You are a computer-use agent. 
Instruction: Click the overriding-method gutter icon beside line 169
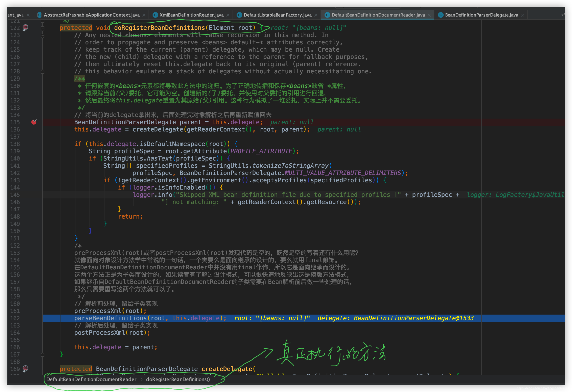click(x=25, y=369)
